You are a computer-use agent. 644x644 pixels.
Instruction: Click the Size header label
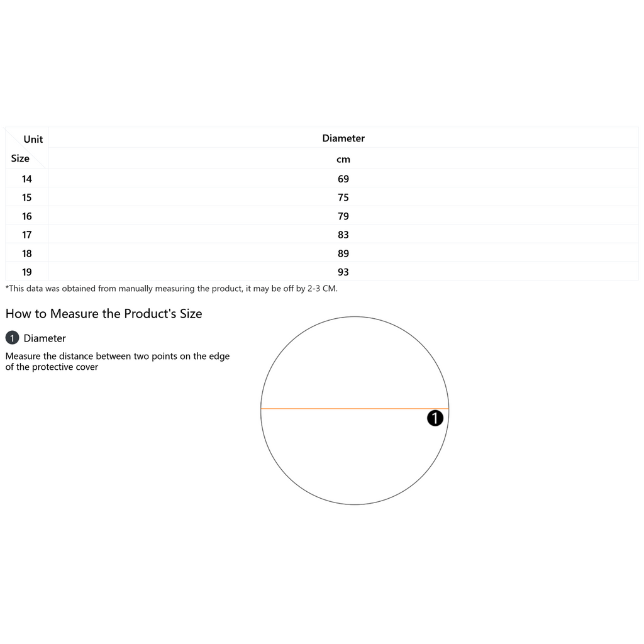pyautogui.click(x=20, y=158)
